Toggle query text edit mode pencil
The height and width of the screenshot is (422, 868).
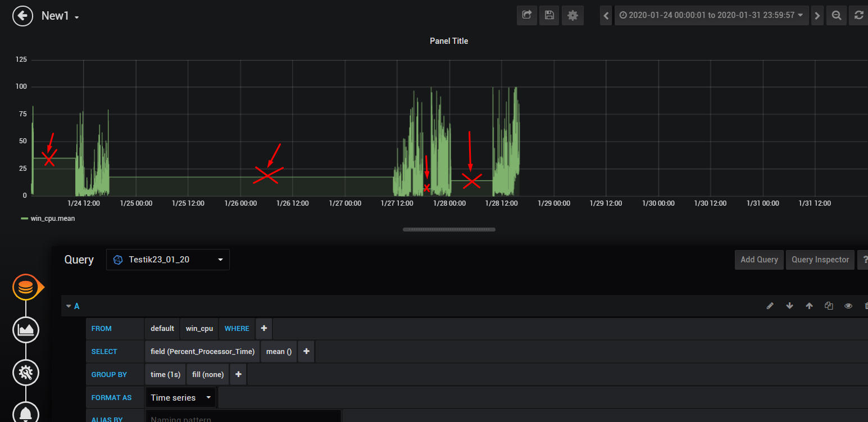pyautogui.click(x=770, y=306)
